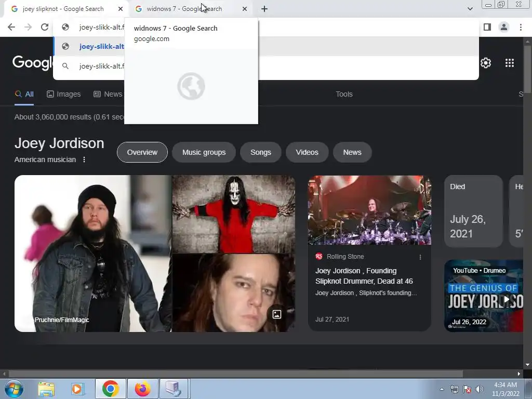The height and width of the screenshot is (399, 532).
Task: Select the Videos chip
Action: pos(307,152)
